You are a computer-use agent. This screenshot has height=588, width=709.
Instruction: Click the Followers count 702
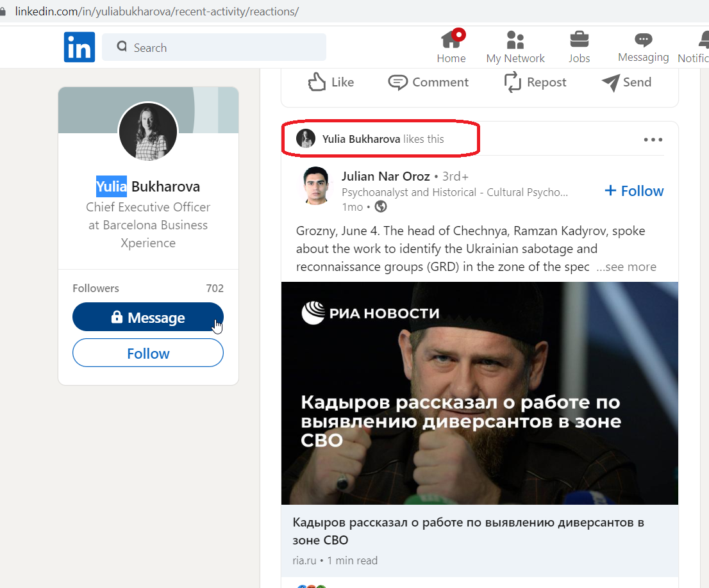215,288
